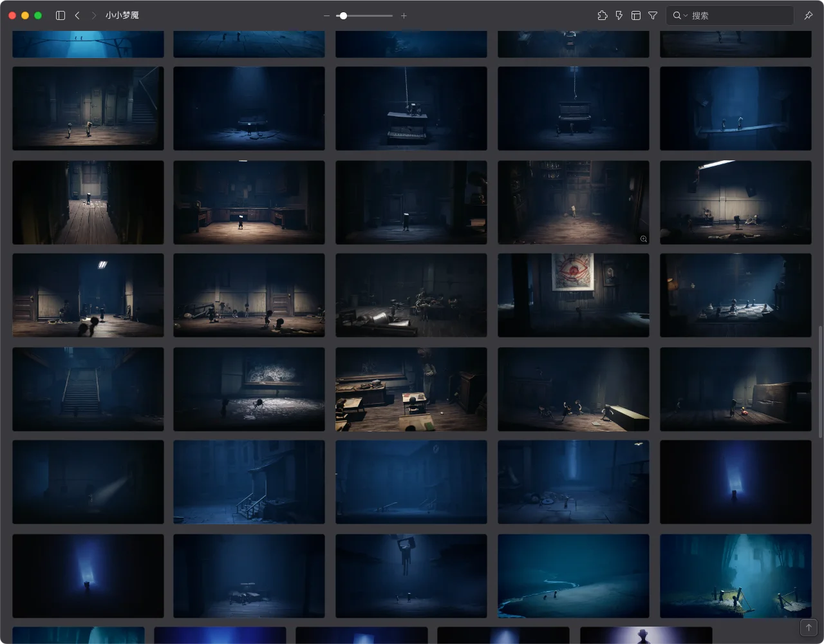The height and width of the screenshot is (644, 824).
Task: Pin the window with the pushpin icon
Action: pos(809,15)
